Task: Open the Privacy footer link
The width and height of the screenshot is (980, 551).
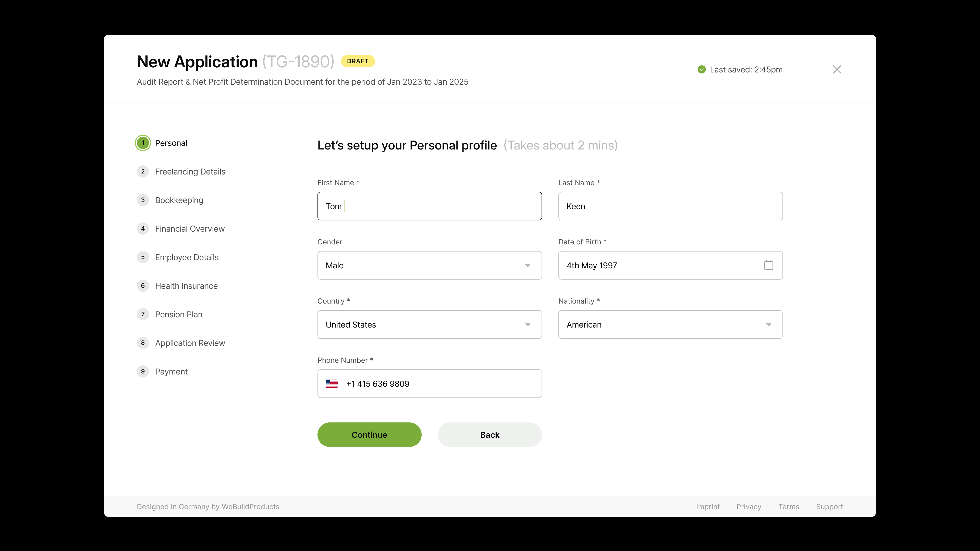Action: point(748,507)
